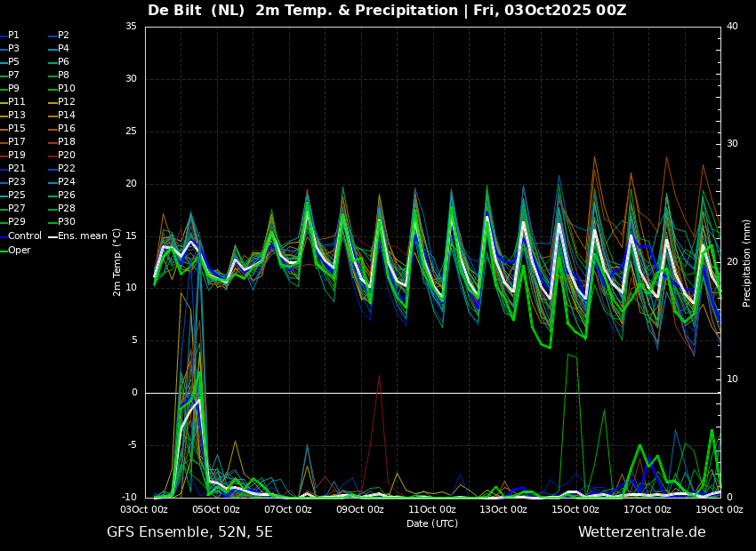
Task: Click the Control legend entry
Action: pyautogui.click(x=25, y=236)
